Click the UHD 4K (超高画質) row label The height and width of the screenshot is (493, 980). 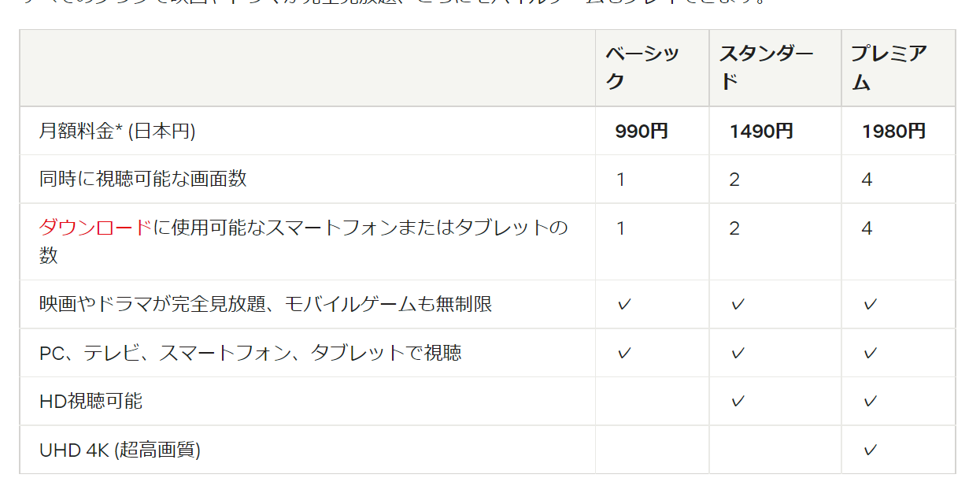120,450
